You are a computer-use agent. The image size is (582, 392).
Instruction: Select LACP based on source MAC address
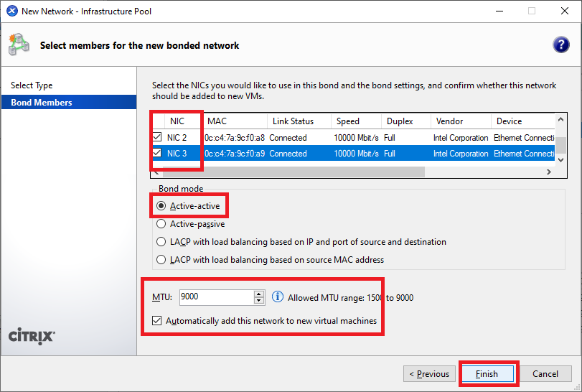coord(161,260)
